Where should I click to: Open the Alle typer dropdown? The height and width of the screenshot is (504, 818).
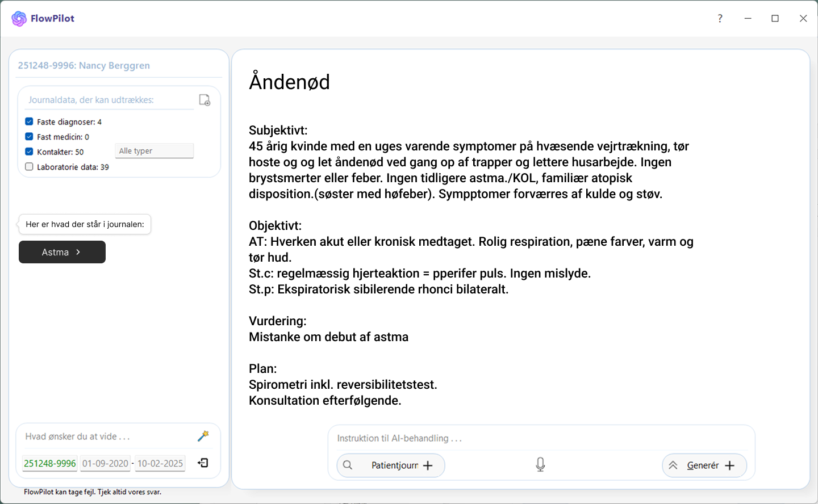pos(154,151)
